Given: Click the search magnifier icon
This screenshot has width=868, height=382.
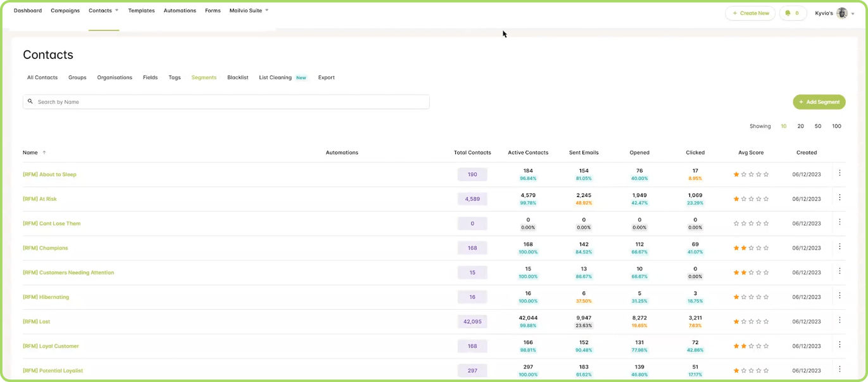Looking at the screenshot, I should click(30, 102).
